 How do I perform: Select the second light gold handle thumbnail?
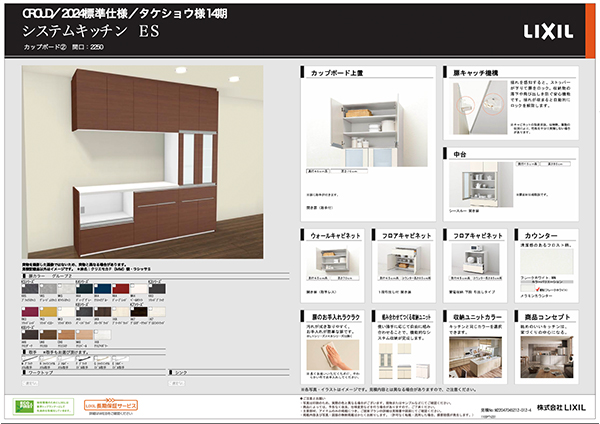pos(48,359)
